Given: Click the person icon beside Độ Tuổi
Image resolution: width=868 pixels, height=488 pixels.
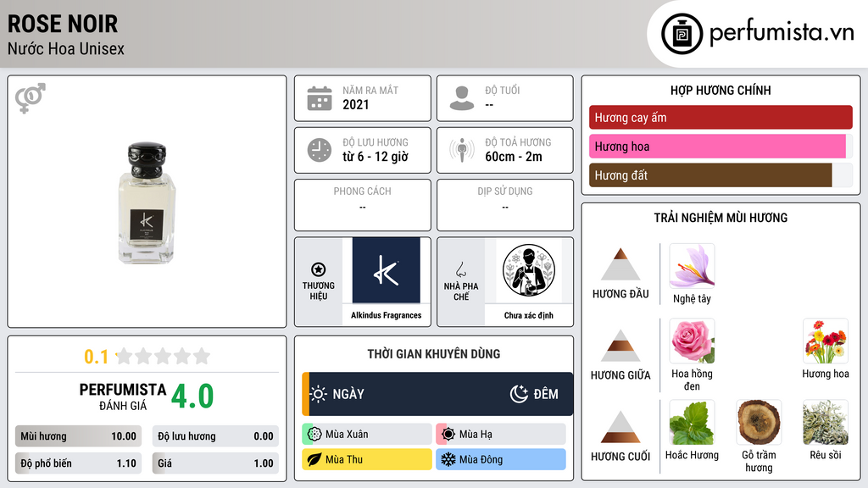Looking at the screenshot, I should [462, 98].
